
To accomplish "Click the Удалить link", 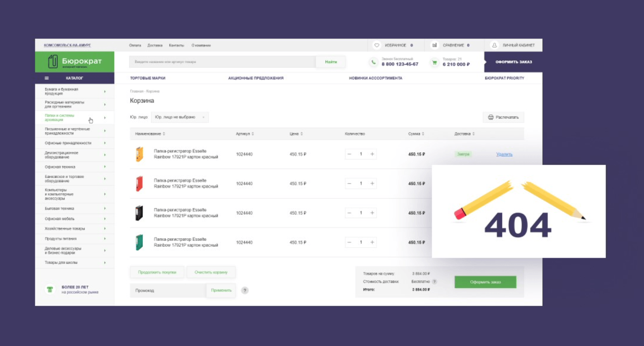I will click(x=504, y=154).
